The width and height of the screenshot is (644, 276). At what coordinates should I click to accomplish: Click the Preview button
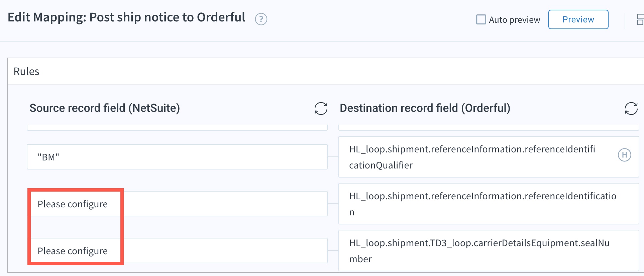coord(578,19)
